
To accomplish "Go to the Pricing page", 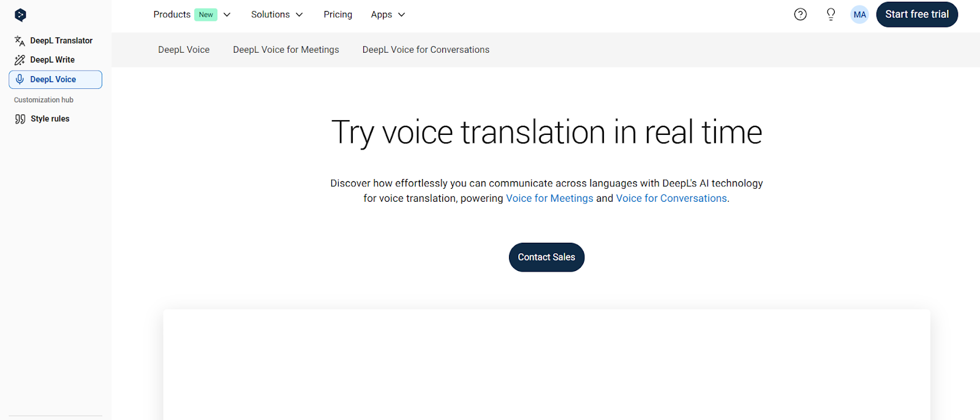I will coord(338,14).
